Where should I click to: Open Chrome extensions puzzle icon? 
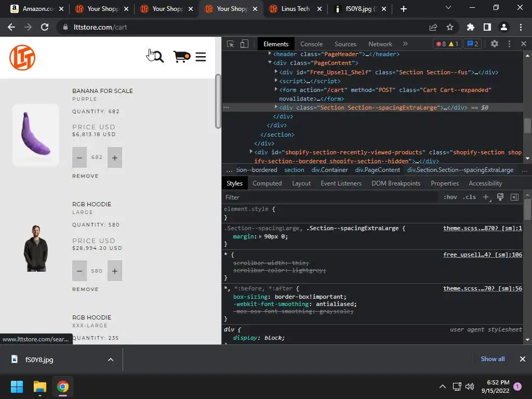click(470, 27)
